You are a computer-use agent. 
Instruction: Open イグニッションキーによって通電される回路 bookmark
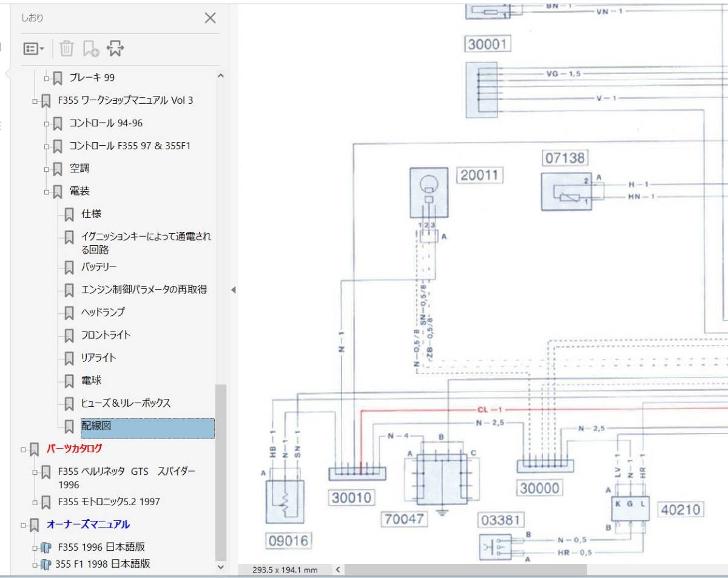146,242
